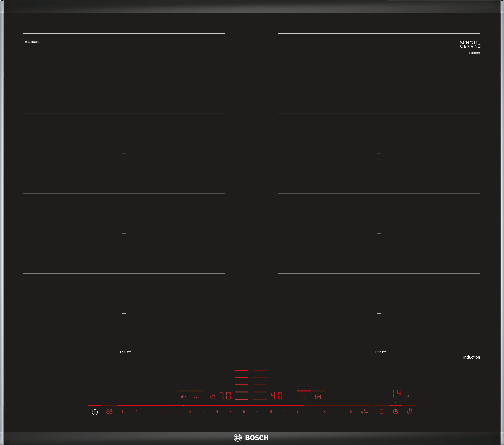Enable the MoveMode icon with arrows
504x445 pixels.
[318, 397]
